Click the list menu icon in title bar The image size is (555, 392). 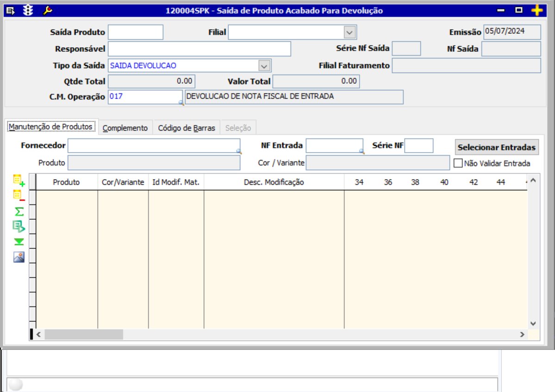pyautogui.click(x=11, y=10)
